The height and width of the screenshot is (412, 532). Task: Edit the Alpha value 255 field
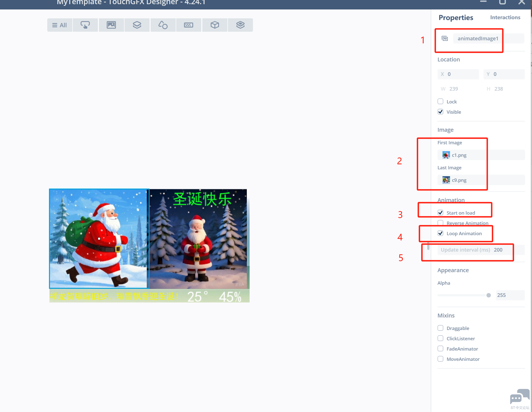point(510,295)
